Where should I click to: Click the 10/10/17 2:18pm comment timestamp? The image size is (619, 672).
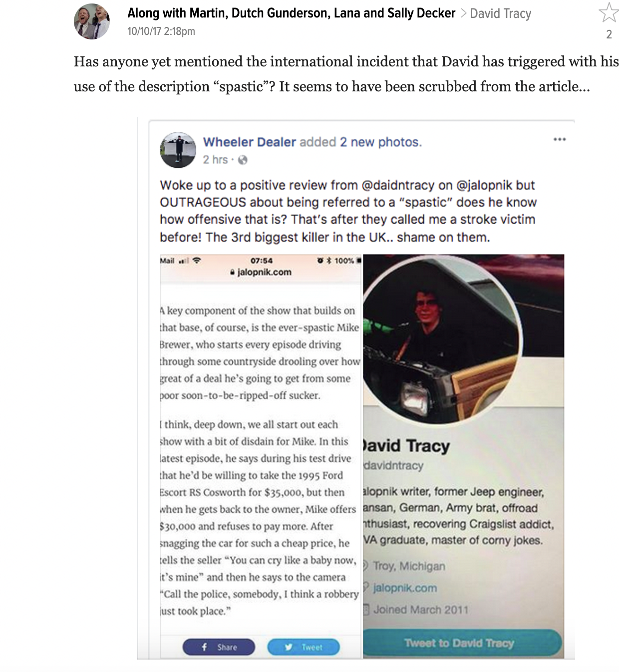[161, 31]
